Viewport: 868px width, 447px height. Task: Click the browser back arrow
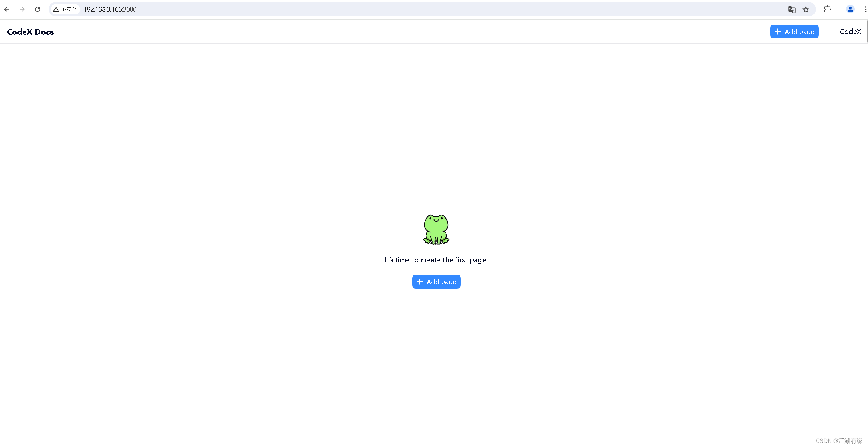click(x=7, y=9)
